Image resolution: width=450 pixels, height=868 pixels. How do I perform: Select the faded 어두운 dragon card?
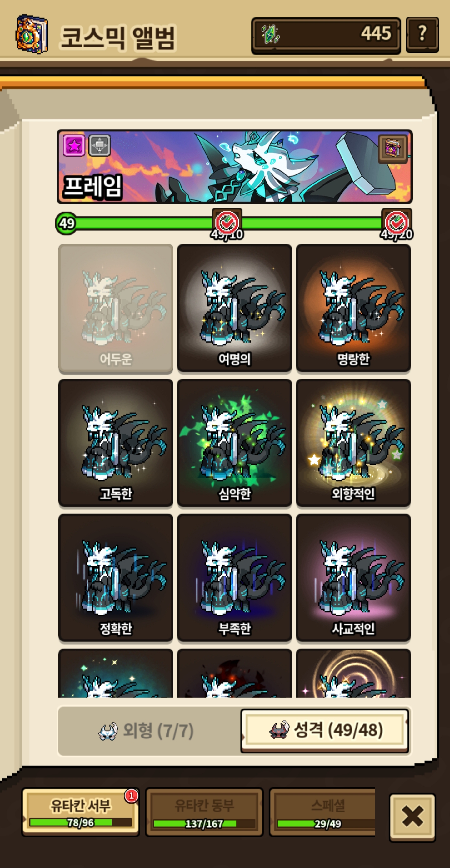click(x=116, y=308)
